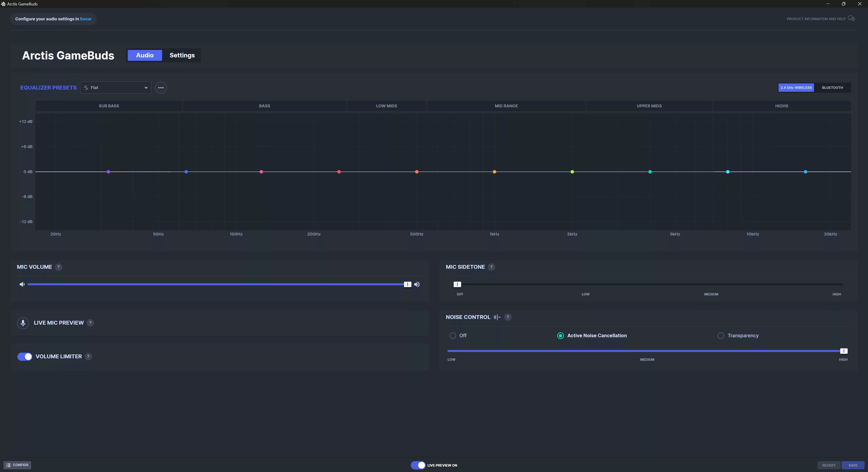Open the Sonar link
The height and width of the screenshot is (472, 868).
[x=86, y=19]
